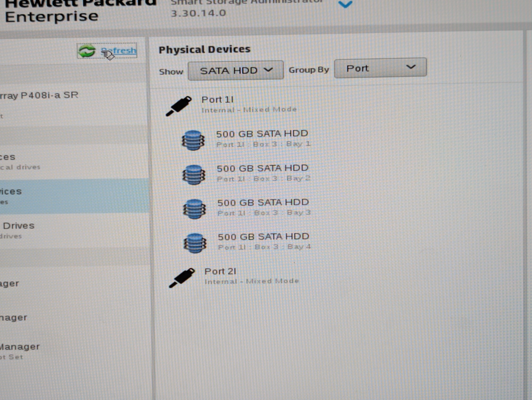Click the Physical Devices heading
The image size is (532, 400).
(205, 50)
